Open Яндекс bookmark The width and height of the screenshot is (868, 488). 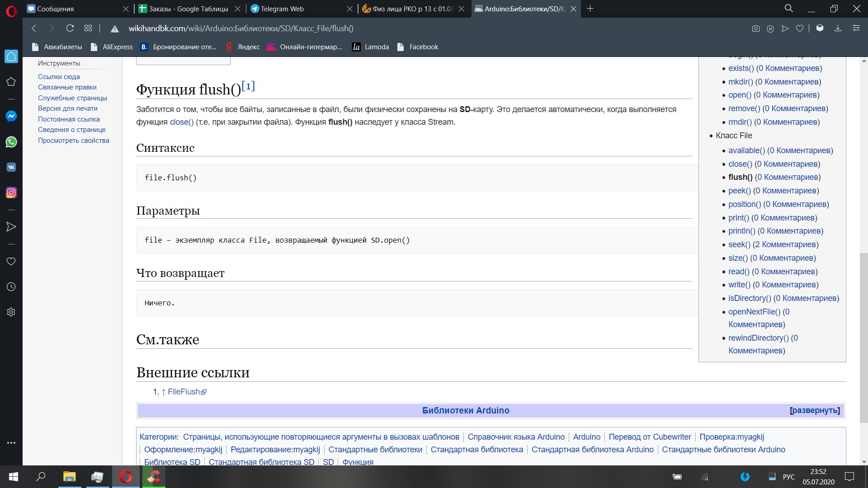pyautogui.click(x=243, y=47)
